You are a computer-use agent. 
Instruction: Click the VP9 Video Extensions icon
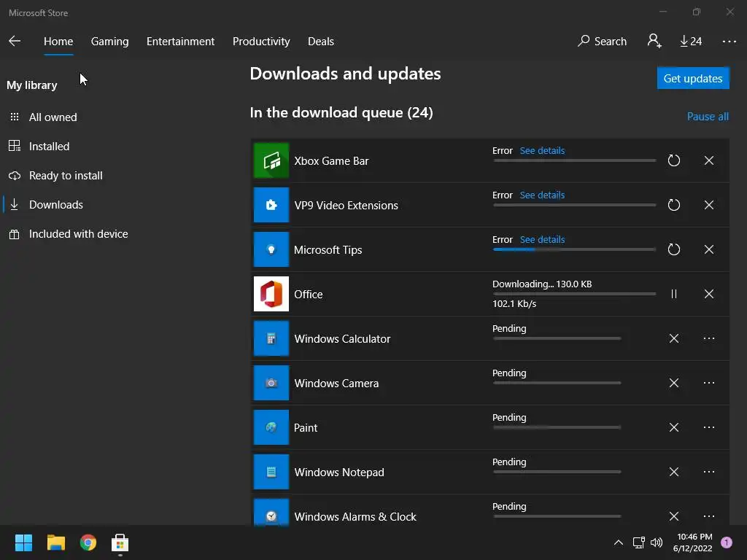click(x=271, y=205)
